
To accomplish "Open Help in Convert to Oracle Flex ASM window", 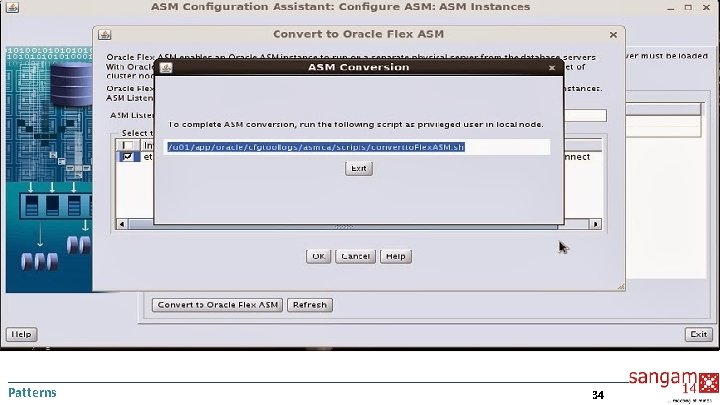I will (x=395, y=256).
